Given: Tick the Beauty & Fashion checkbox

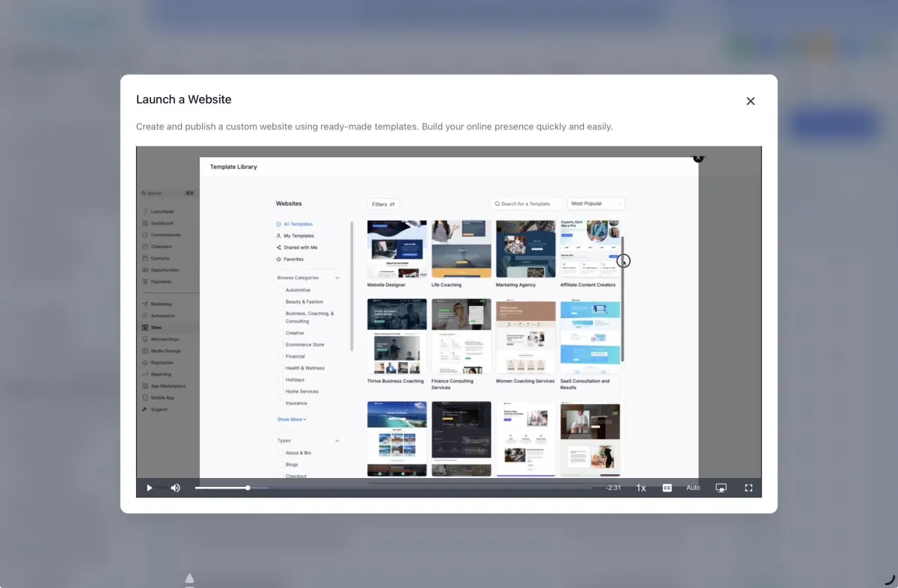Looking at the screenshot, I should click(281, 302).
